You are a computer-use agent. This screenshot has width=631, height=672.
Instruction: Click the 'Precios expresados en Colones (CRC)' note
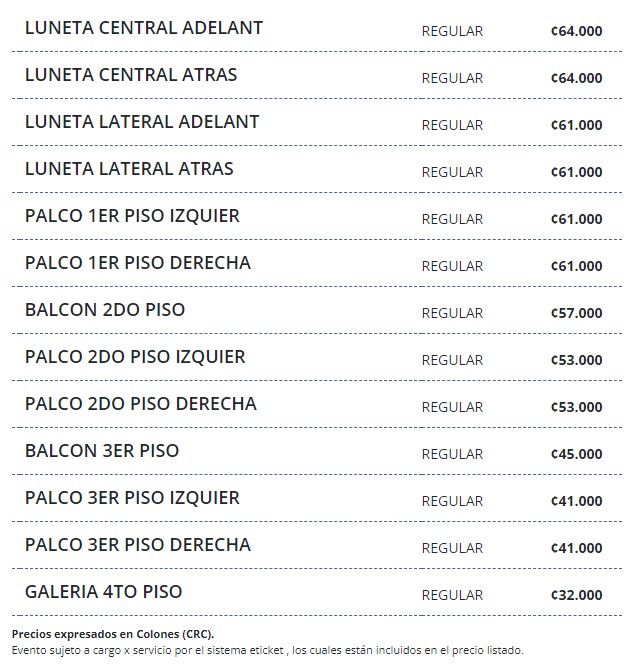(113, 634)
